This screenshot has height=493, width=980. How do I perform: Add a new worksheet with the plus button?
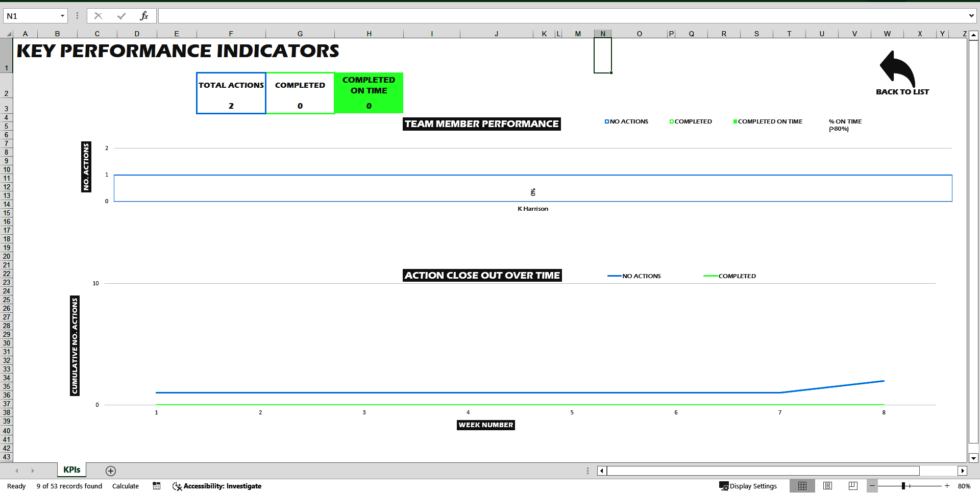click(x=110, y=471)
